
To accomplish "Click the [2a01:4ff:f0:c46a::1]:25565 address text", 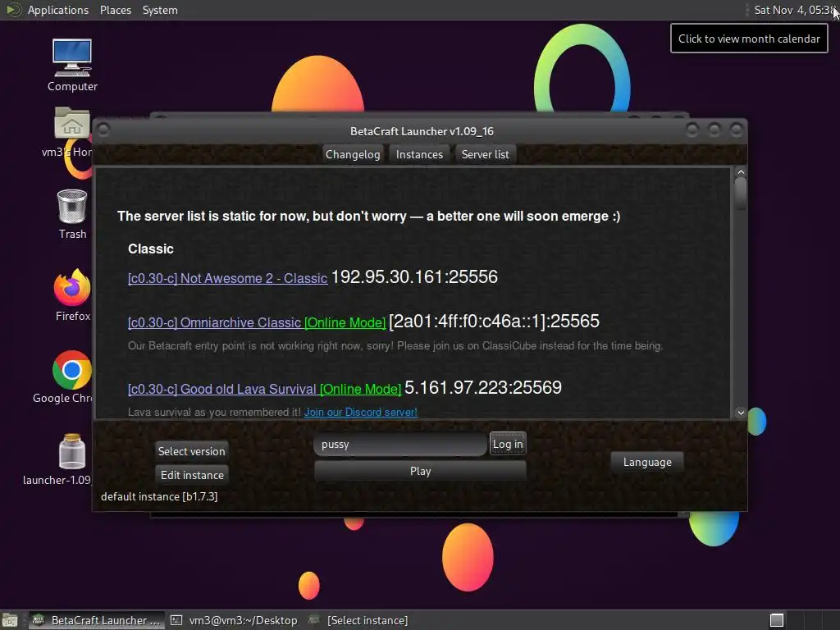I will [494, 321].
